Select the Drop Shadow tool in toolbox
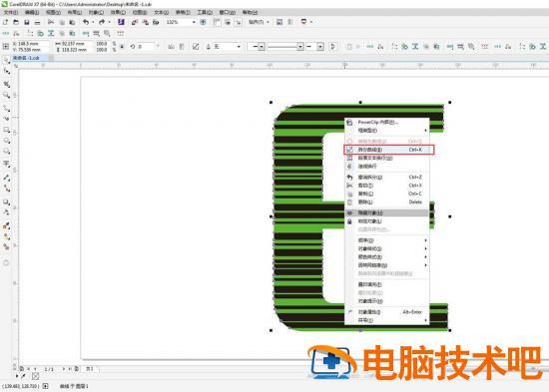 click(6, 202)
